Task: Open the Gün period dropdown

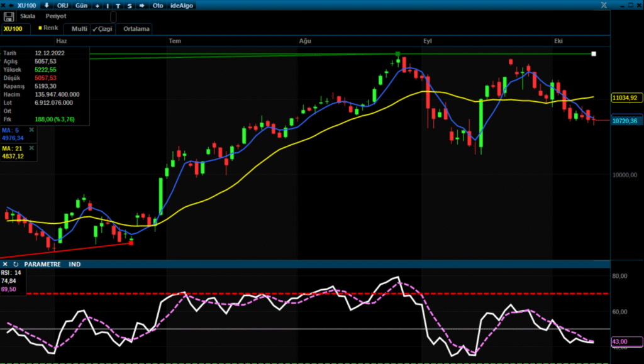Action: (82, 5)
